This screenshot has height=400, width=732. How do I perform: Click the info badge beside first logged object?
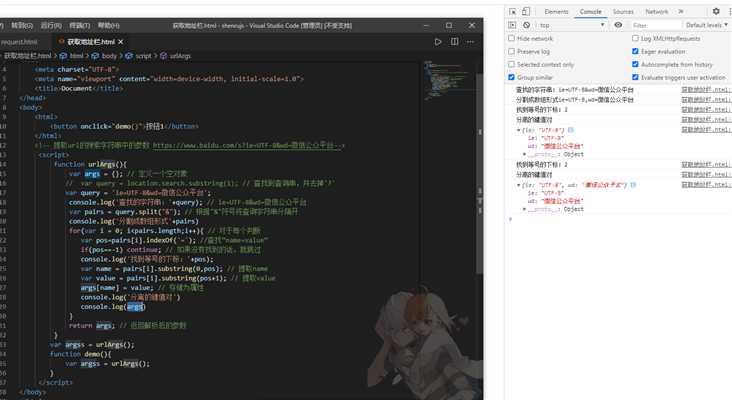tap(570, 130)
